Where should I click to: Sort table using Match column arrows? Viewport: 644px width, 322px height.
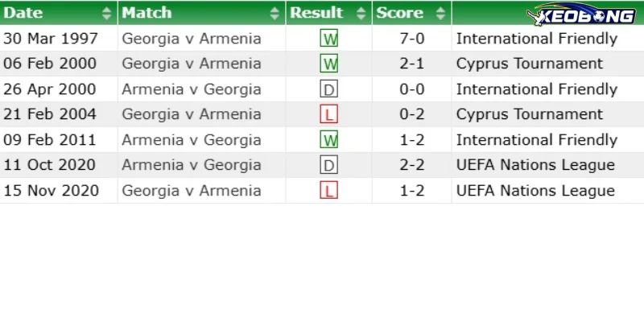pos(275,13)
